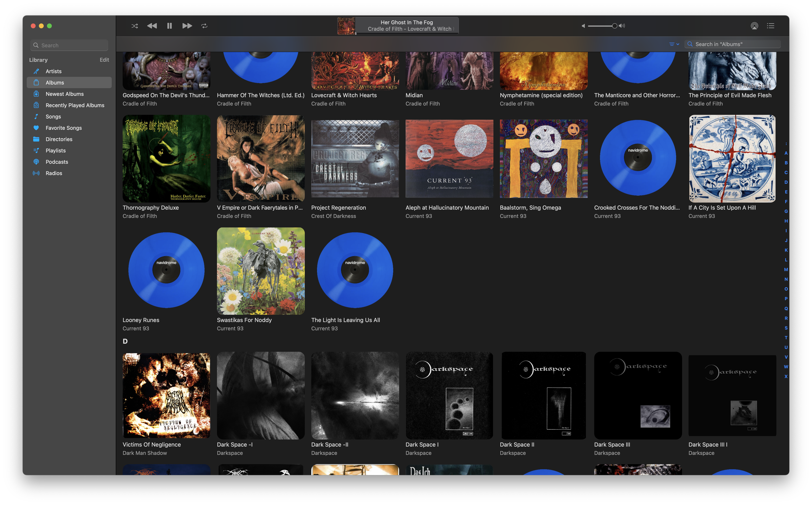Screen dimensions: 812x505
Task: Open the AirPlay output icon
Action: tap(754, 26)
